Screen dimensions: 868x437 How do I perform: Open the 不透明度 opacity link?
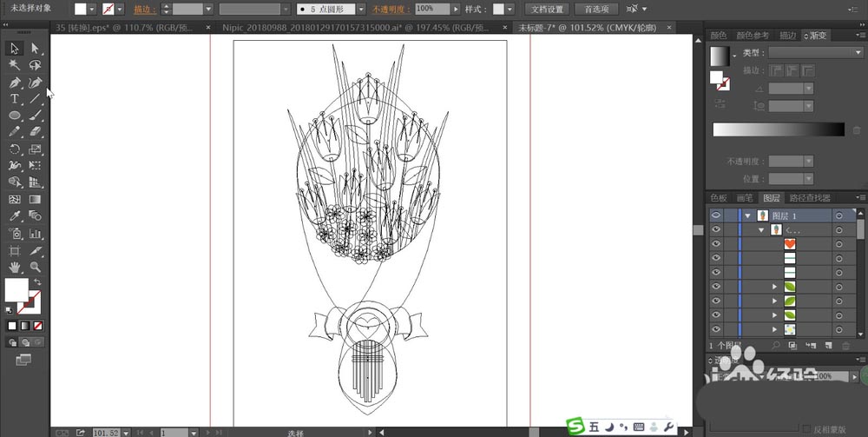pyautogui.click(x=391, y=10)
